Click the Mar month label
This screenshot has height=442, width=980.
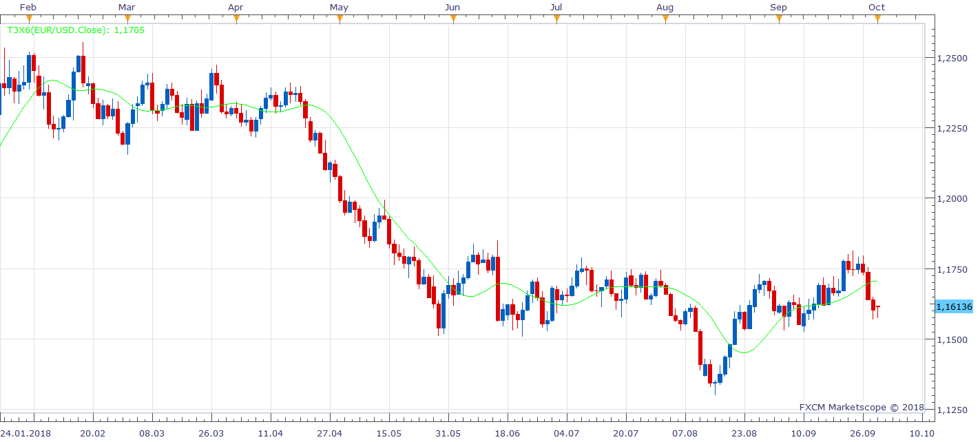tap(127, 7)
